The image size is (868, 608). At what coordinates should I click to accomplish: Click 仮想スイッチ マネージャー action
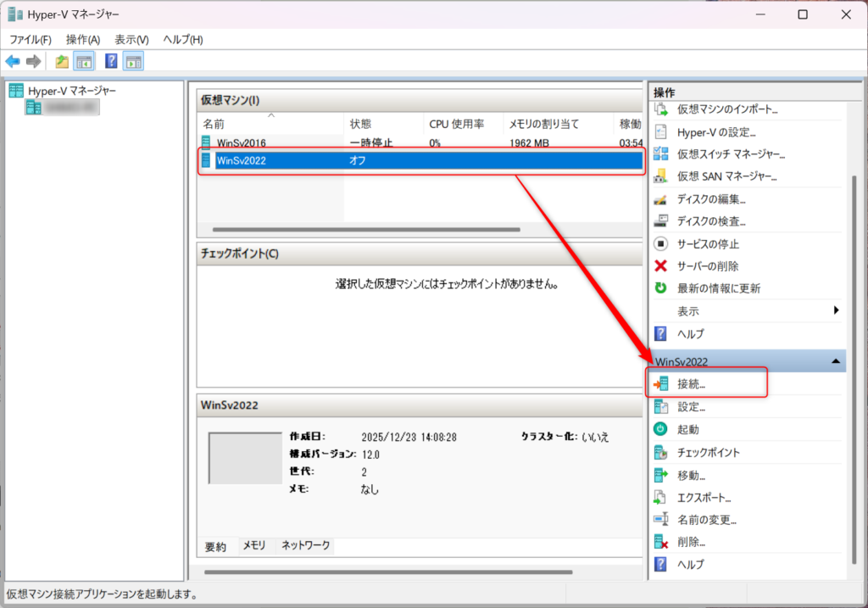[731, 154]
